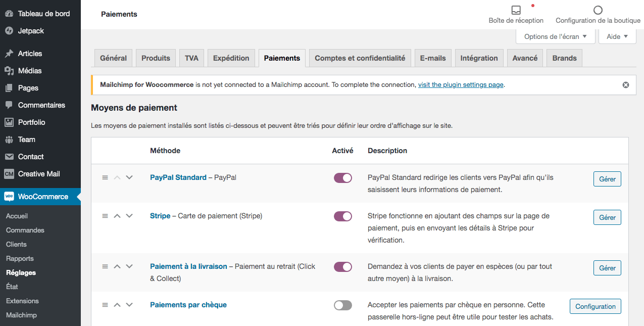This screenshot has width=644, height=326.
Task: Turn off the Stripe payment toggle
Action: click(x=343, y=216)
